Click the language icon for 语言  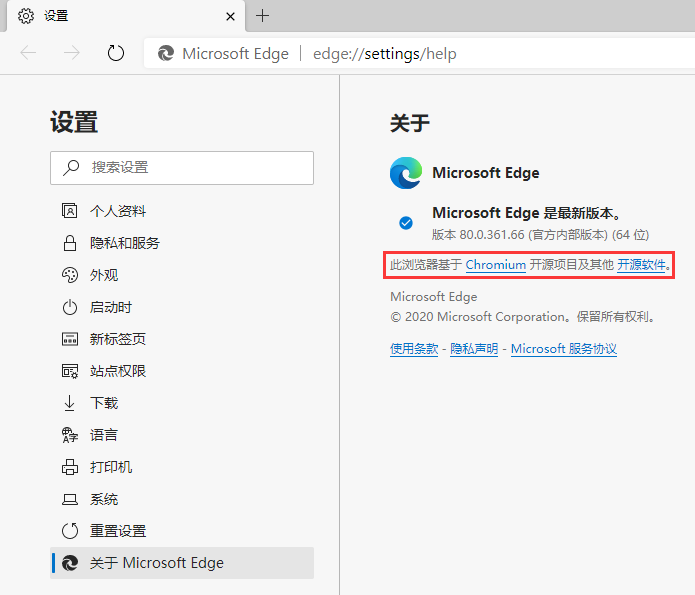pos(70,435)
